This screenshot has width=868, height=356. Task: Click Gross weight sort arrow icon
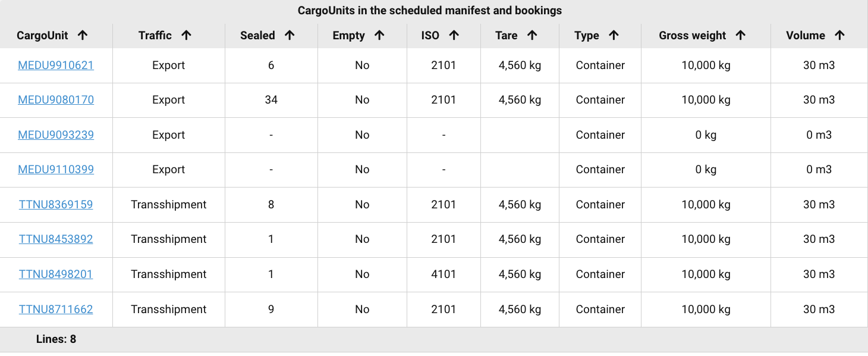(x=740, y=35)
